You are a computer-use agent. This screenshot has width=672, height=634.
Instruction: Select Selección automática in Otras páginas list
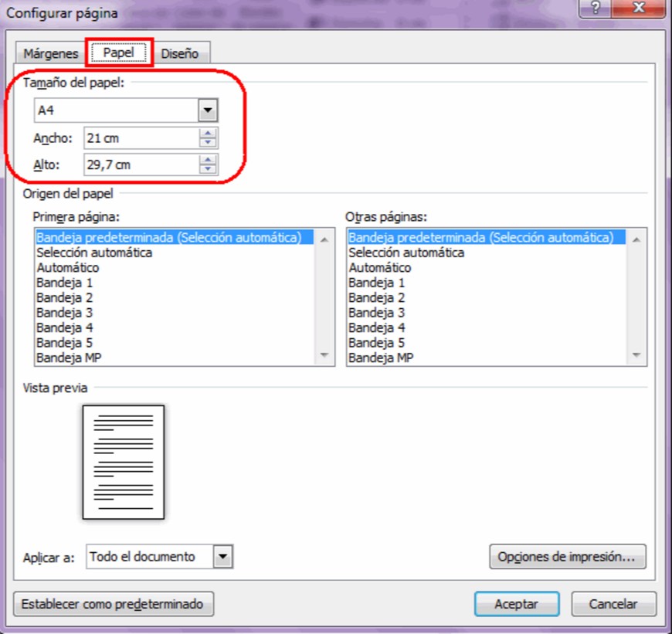pyautogui.click(x=487, y=253)
